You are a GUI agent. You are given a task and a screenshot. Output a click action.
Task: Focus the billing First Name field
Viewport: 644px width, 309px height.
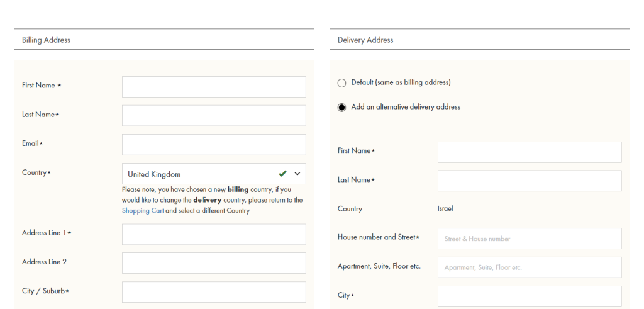point(214,87)
